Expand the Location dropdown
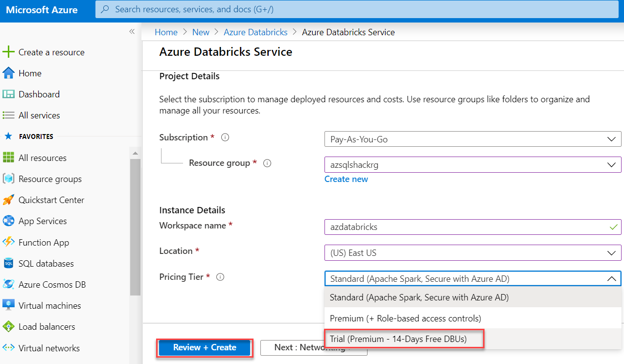Image resolution: width=624 pixels, height=364 pixels. (472, 253)
